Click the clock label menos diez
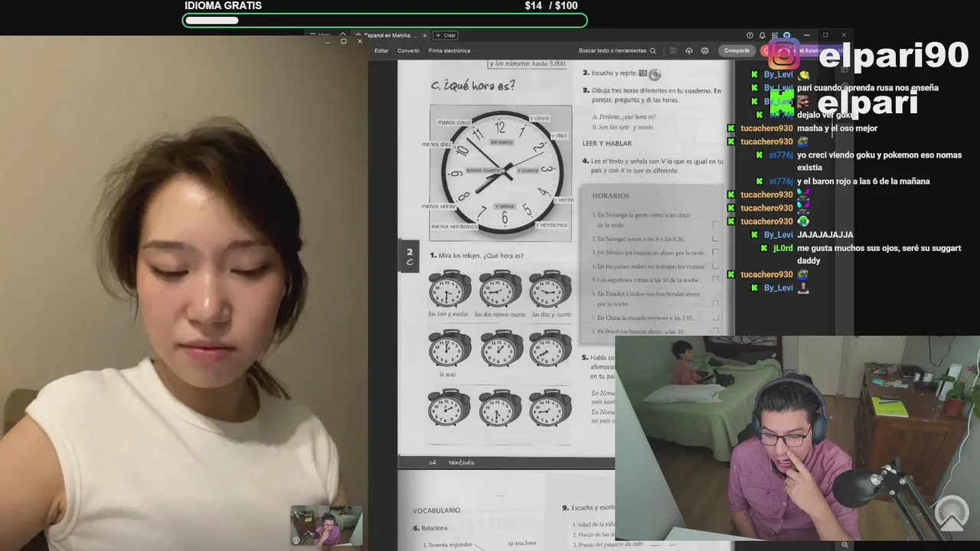Image resolution: width=980 pixels, height=551 pixels. coord(436,144)
